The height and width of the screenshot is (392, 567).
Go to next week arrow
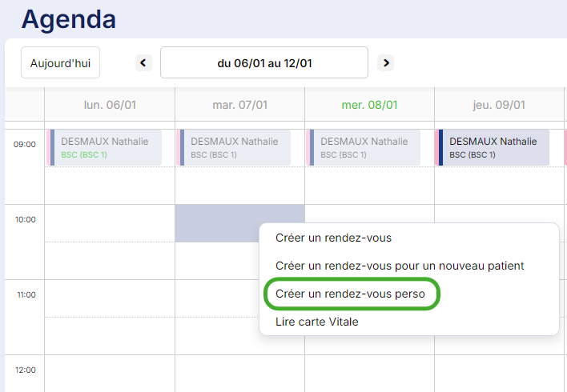(x=385, y=62)
